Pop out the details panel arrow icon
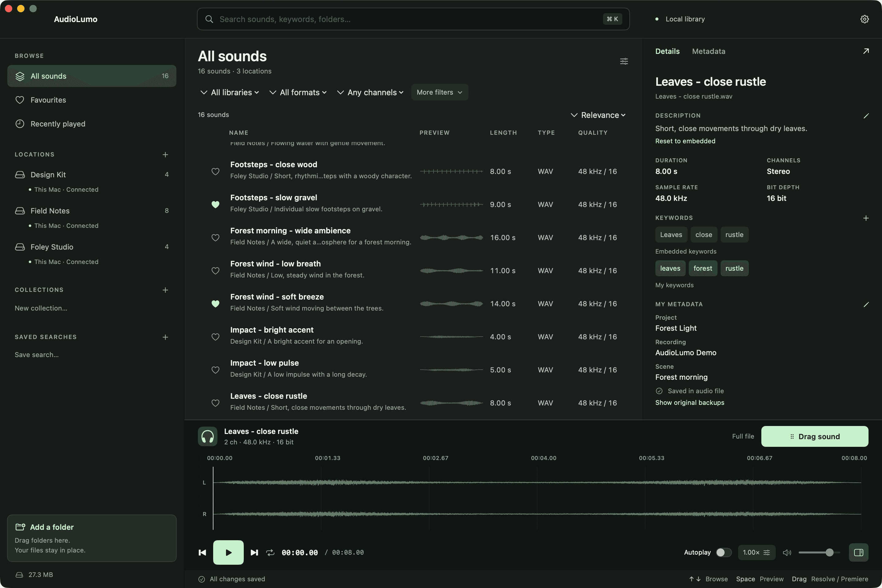Viewport: 882px width, 588px height. click(866, 51)
